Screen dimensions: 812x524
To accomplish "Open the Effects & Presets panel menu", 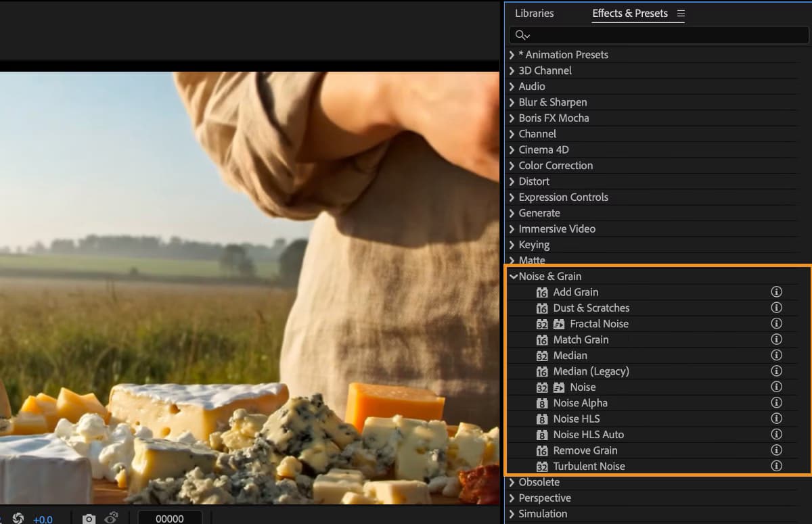I will pyautogui.click(x=681, y=13).
